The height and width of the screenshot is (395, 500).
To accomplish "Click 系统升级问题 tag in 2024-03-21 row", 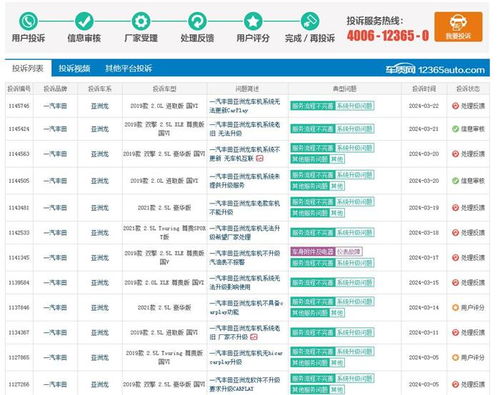I will coord(354,129).
